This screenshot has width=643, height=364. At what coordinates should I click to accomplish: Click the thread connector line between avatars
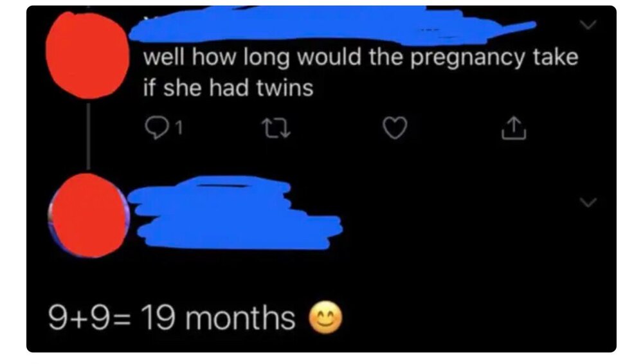87,136
